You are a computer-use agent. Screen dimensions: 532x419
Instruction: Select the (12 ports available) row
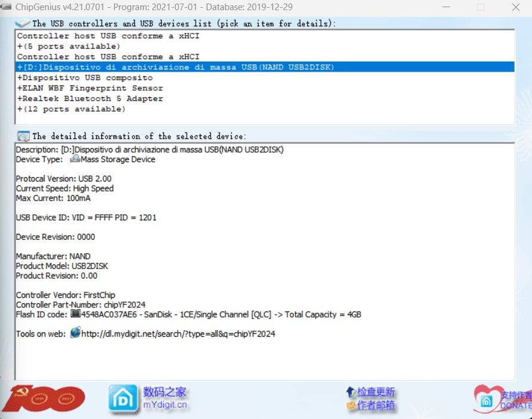coord(265,109)
